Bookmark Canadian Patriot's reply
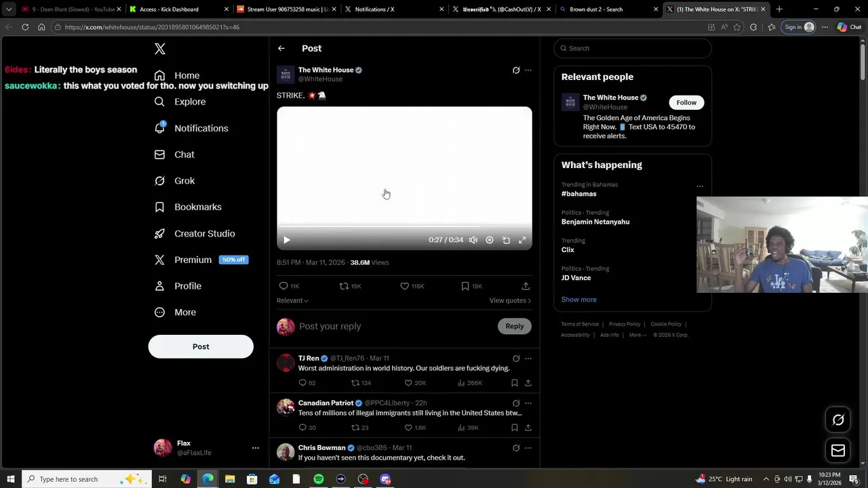 (x=515, y=428)
